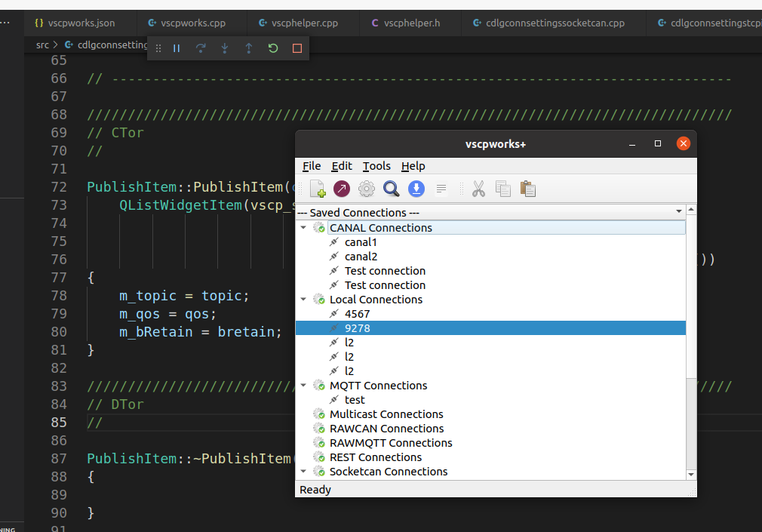Click the src breadcrumb in the editor
Viewport: 762px width, 532px height.
click(42, 45)
